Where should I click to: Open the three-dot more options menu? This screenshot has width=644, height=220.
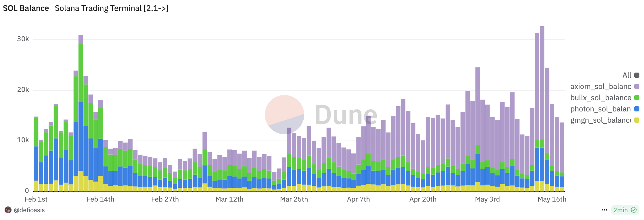tap(604, 210)
